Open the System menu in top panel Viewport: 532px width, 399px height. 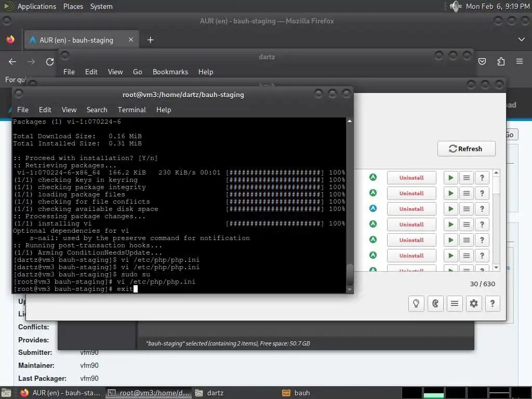click(x=101, y=6)
